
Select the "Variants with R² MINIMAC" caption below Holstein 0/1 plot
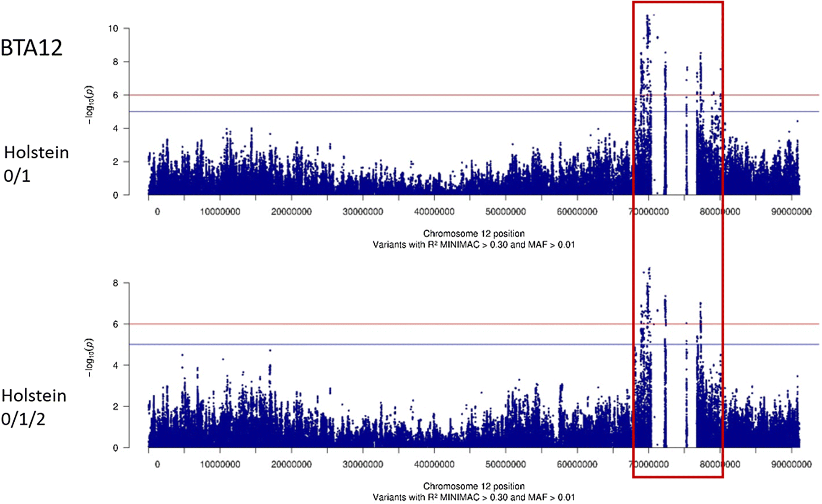(474, 245)
